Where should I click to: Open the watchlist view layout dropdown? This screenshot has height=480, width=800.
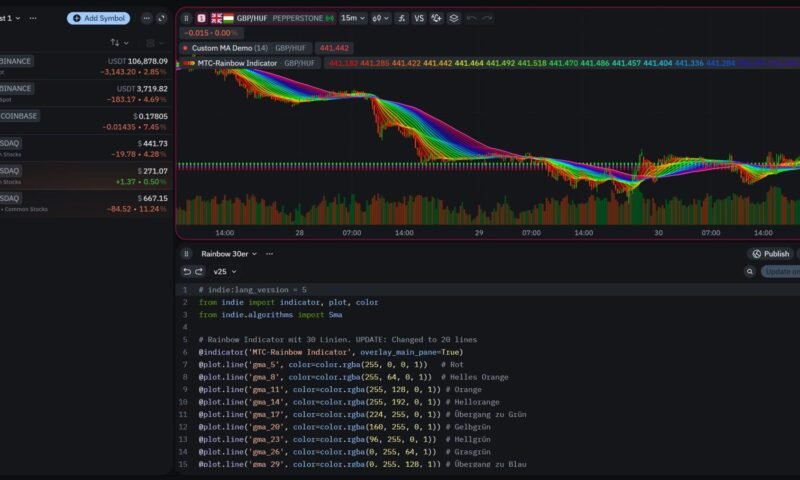155,43
